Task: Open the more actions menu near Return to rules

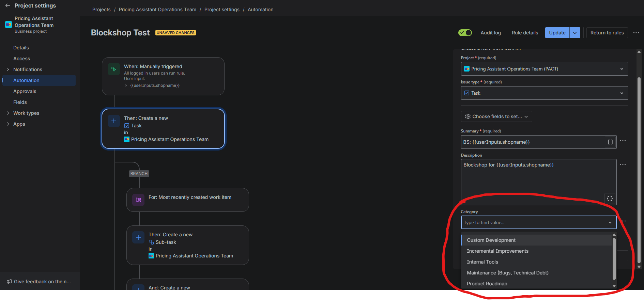Action: coord(636,33)
